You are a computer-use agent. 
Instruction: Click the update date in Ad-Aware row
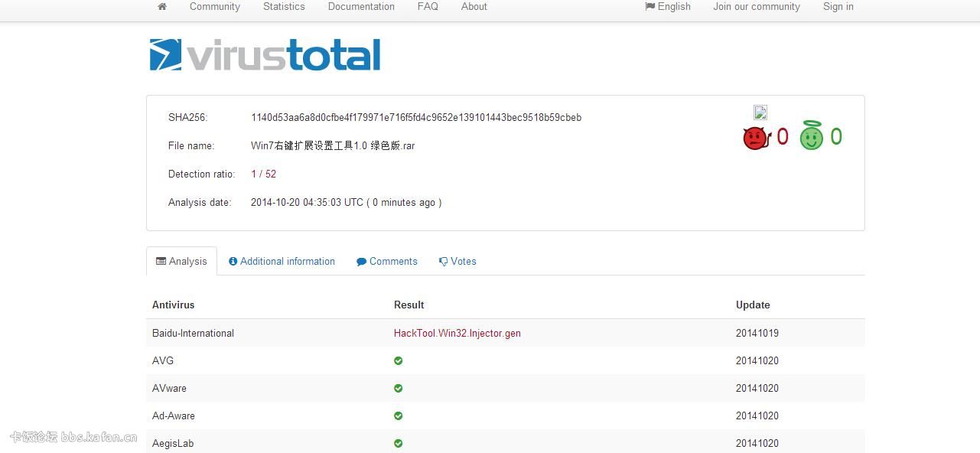click(x=757, y=416)
